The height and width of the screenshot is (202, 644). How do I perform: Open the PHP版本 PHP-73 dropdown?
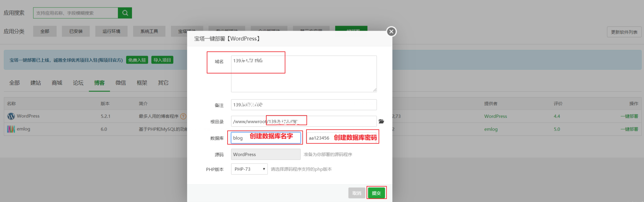(x=249, y=169)
